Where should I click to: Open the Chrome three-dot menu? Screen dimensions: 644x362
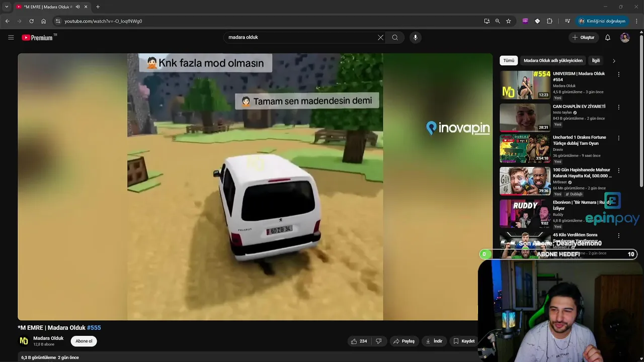[637, 21]
